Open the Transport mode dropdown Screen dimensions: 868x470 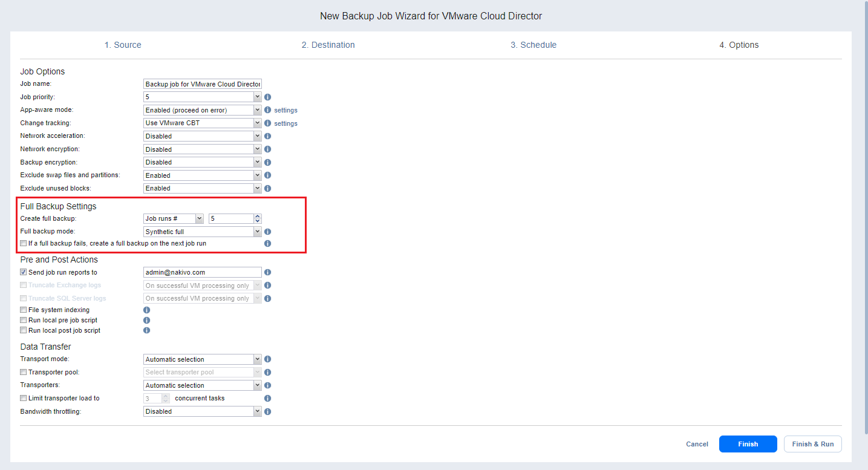coord(202,359)
